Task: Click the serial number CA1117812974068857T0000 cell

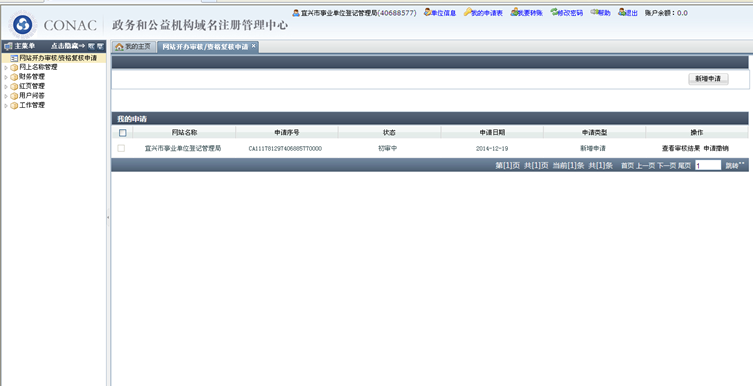Action: coord(285,149)
